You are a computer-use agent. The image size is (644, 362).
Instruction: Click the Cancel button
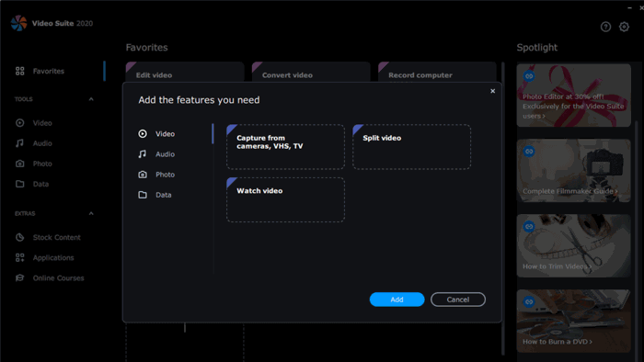(458, 300)
